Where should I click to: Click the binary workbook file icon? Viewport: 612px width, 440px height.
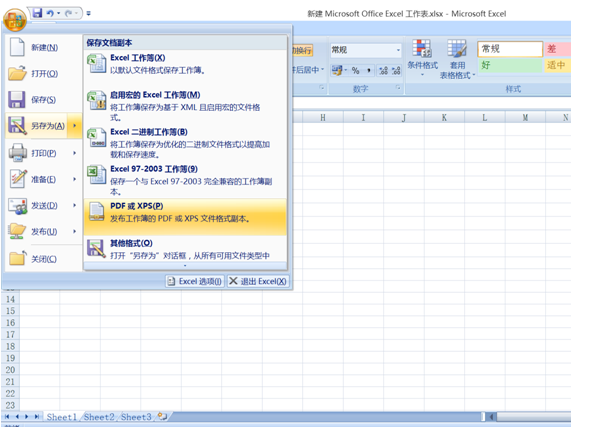[96, 137]
